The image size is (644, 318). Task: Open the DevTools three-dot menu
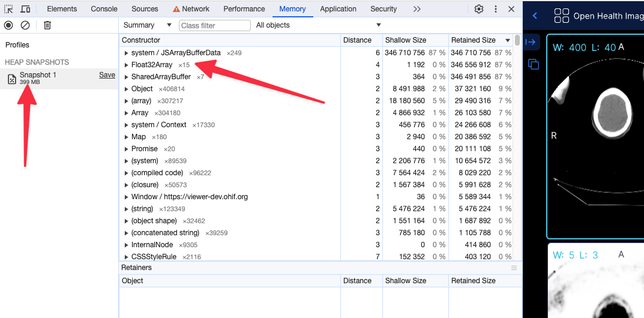496,9
